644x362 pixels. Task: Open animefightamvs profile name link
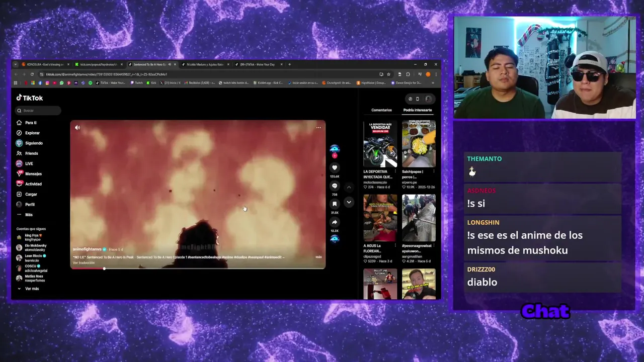(x=87, y=249)
